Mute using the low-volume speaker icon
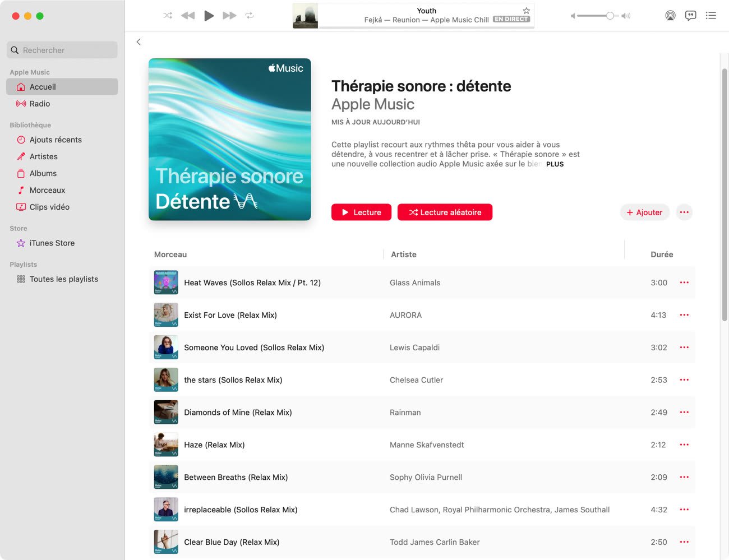 (x=573, y=16)
